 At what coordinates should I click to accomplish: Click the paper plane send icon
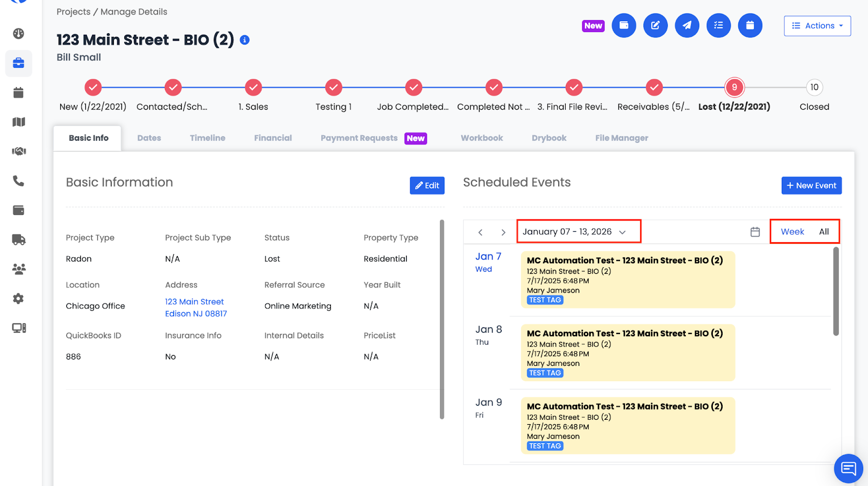(687, 26)
